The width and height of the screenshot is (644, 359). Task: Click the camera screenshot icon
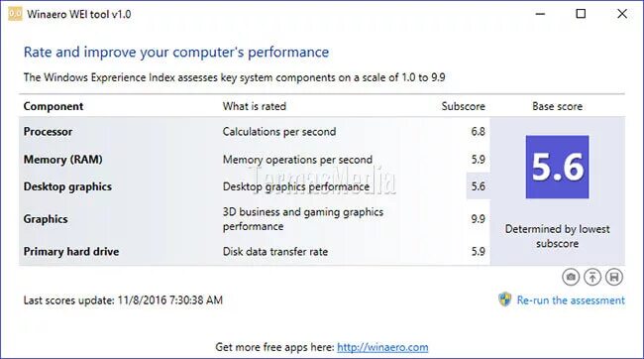point(571,277)
